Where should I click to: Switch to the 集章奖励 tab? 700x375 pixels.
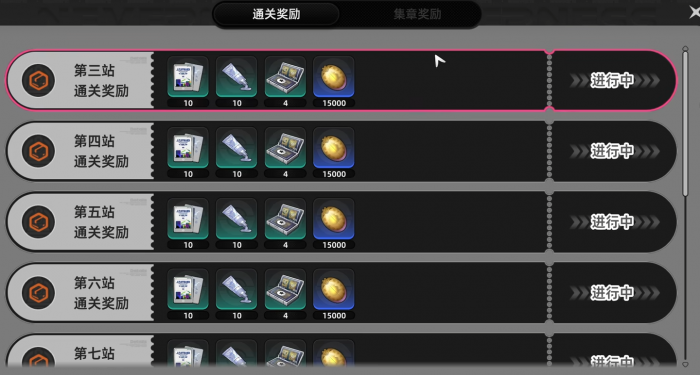417,14
